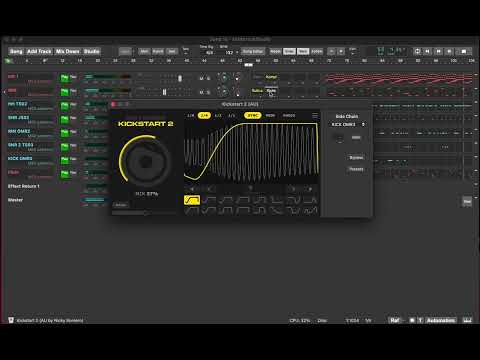The width and height of the screenshot is (480, 360).
Task: Click the time signature 4/4 field
Action: pyautogui.click(x=209, y=53)
